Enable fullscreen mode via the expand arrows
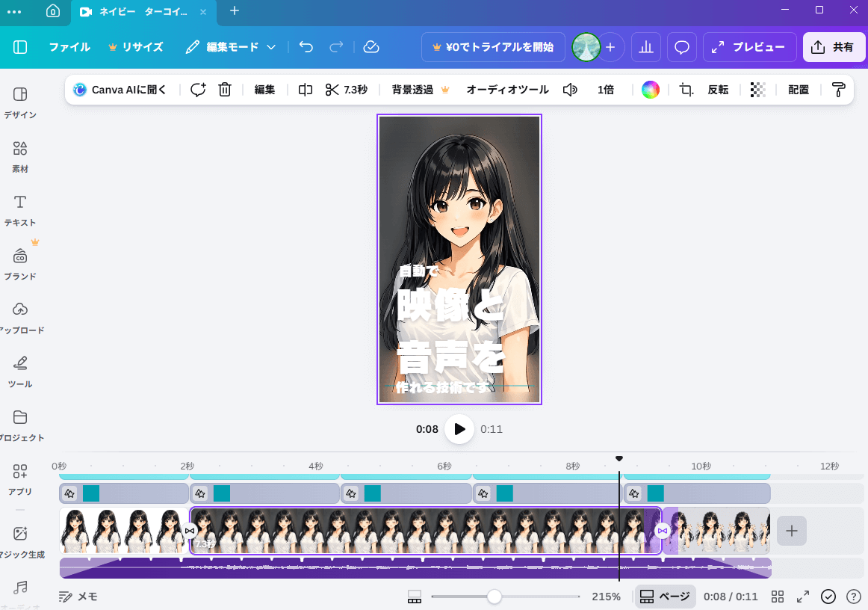This screenshot has width=868, height=610. coord(803,596)
